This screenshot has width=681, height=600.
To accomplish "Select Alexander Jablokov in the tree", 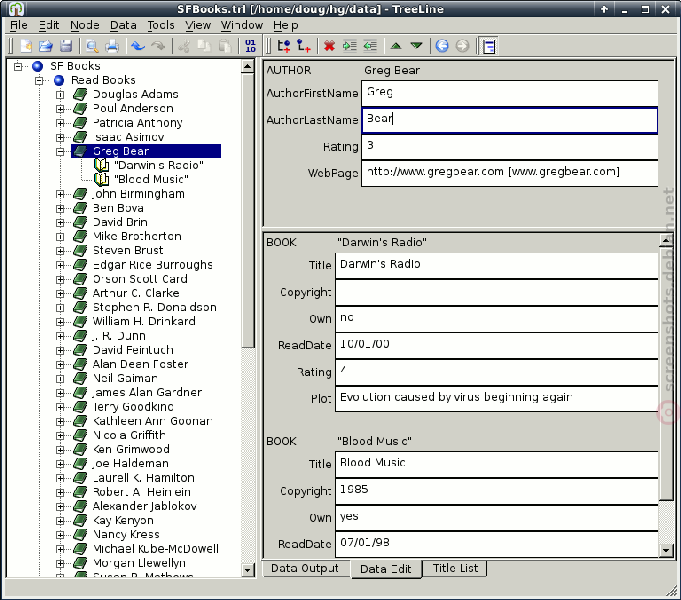I will pyautogui.click(x=145, y=506).
